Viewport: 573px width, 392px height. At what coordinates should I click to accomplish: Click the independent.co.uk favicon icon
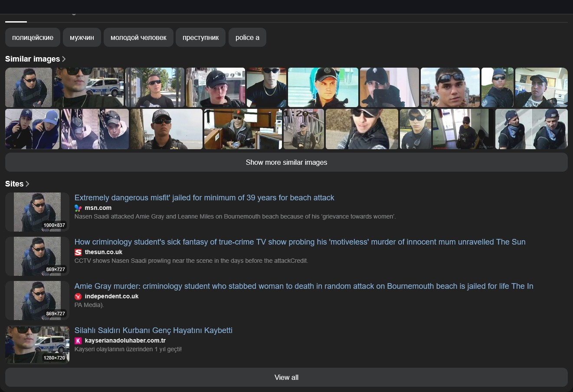(x=78, y=297)
